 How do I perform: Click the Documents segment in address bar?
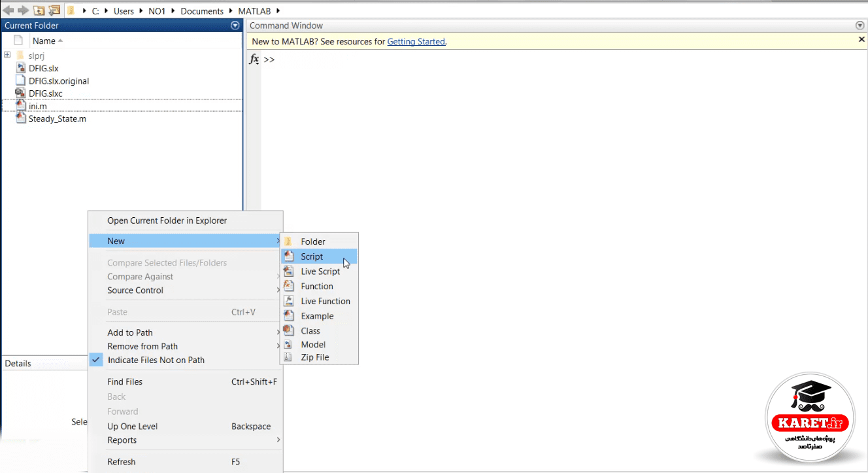tap(202, 11)
